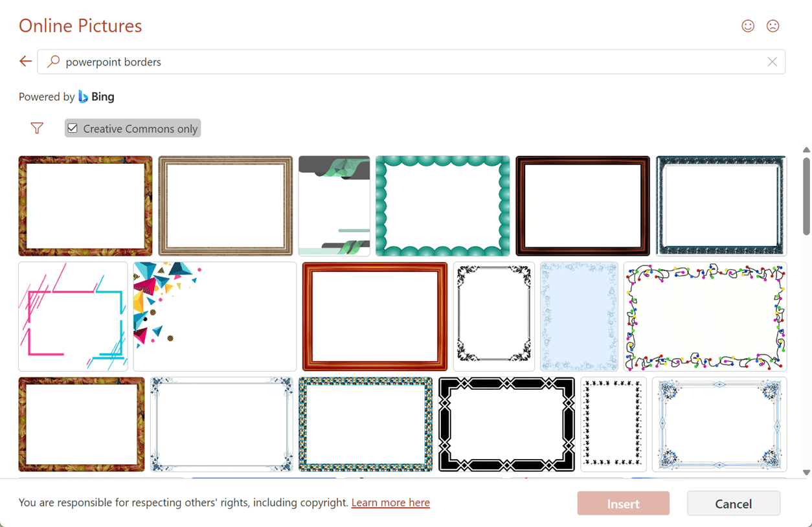Select the autumn leaves frame in third row
The width and height of the screenshot is (812, 527).
82,424
